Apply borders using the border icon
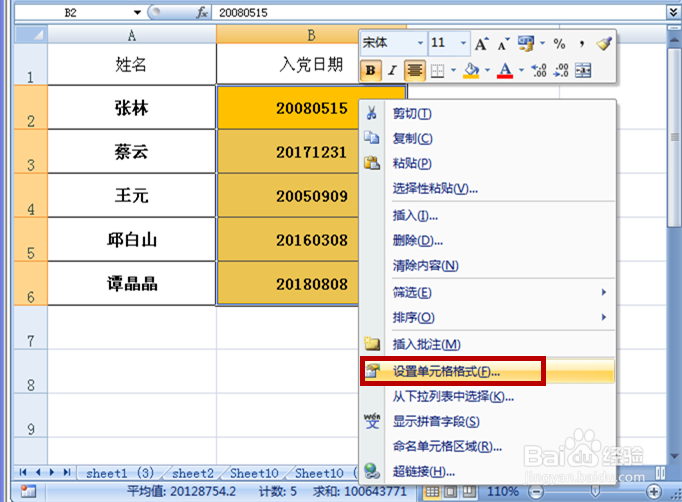Image resolution: width=682 pixels, height=502 pixels. [437, 70]
